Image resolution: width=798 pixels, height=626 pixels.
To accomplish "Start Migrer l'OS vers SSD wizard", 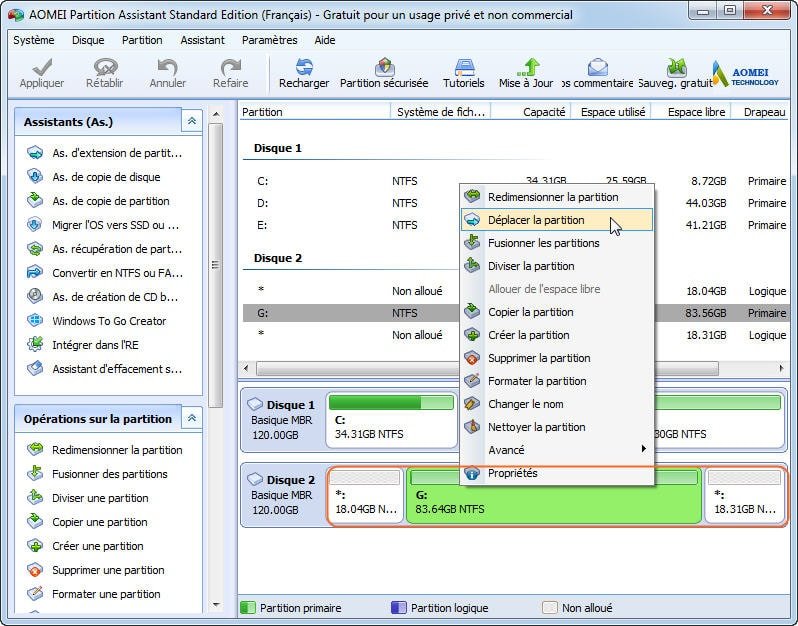I will coord(103,224).
